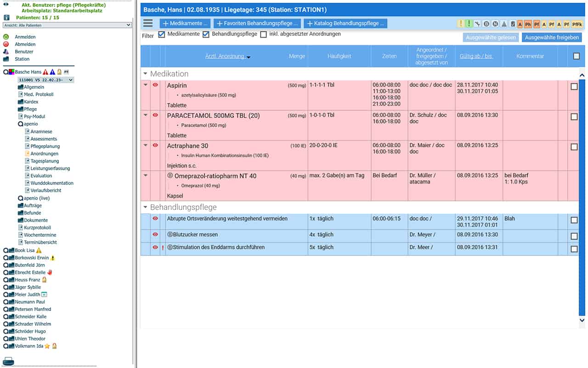Select patient Ebrecht Estelle in the list

tap(30, 272)
